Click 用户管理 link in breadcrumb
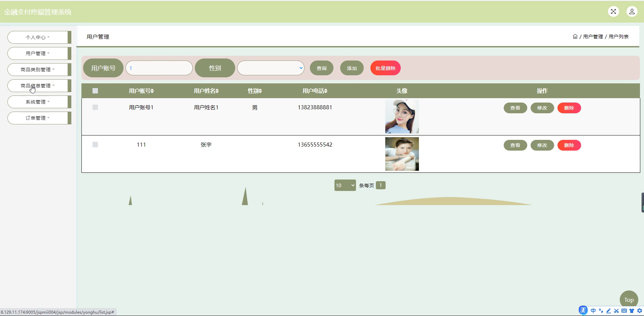644x316 pixels. click(593, 37)
